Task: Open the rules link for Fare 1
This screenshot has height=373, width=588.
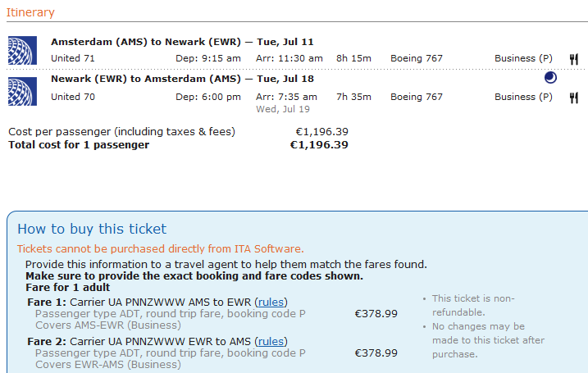Action: click(x=271, y=302)
